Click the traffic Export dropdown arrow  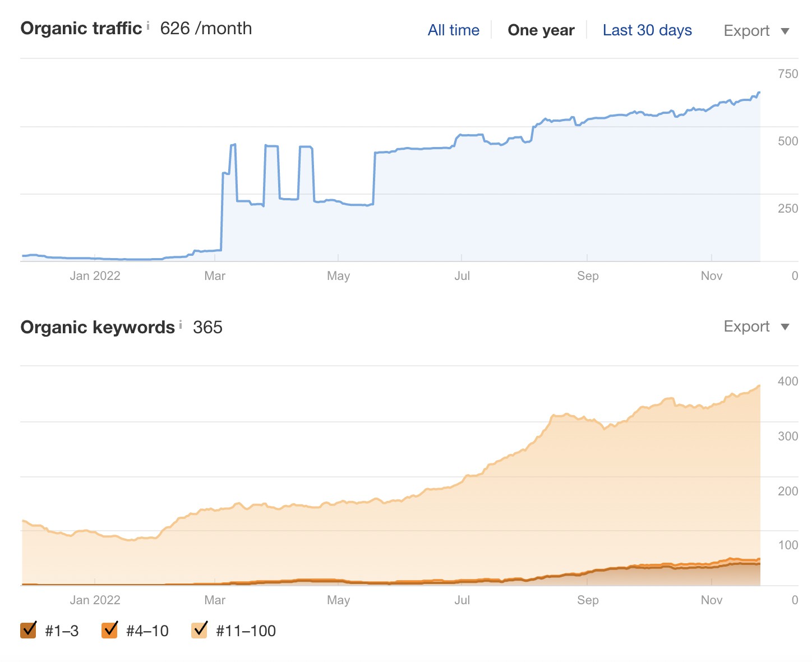(785, 31)
